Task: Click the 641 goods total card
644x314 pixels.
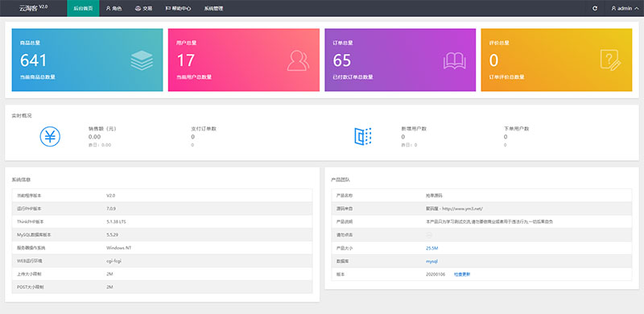Action: 87,60
